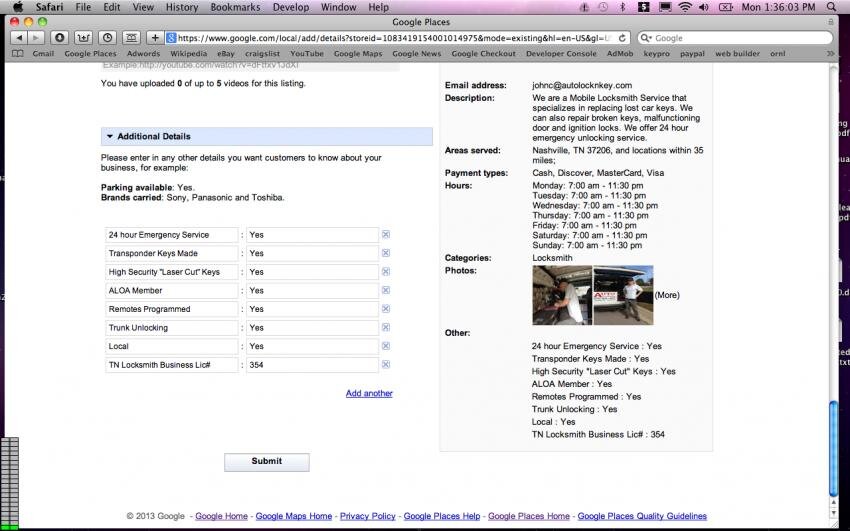
Task: Open Spotlight search icon
Action: point(832,7)
